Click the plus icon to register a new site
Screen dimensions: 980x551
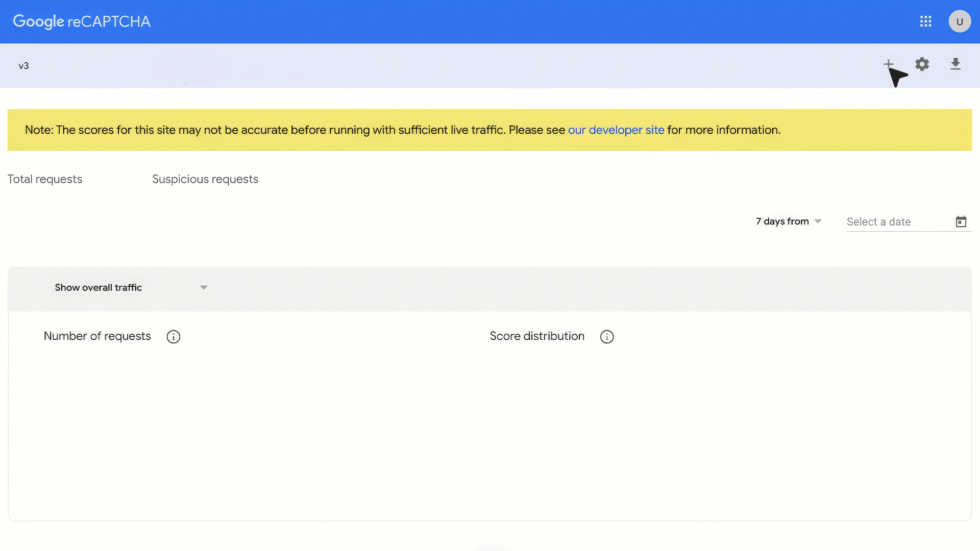[888, 64]
